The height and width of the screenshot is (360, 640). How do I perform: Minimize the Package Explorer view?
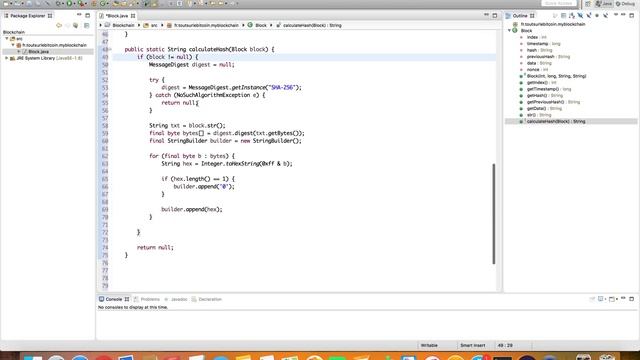click(79, 15)
